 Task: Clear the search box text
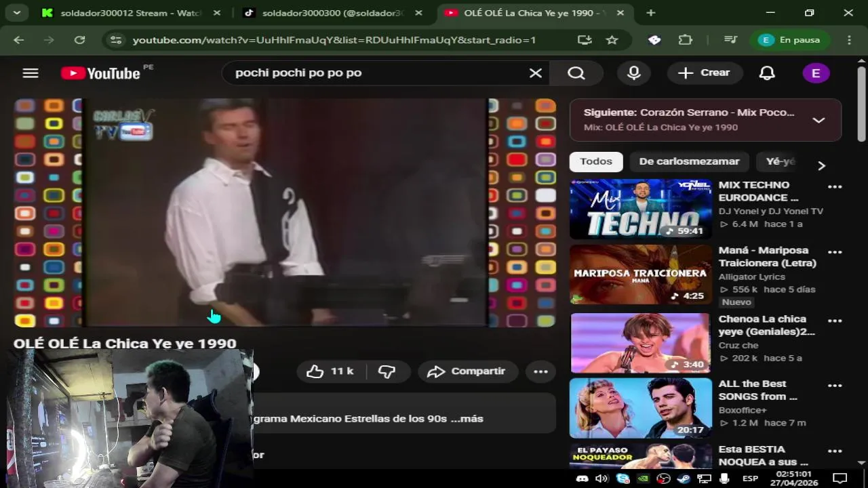[x=536, y=73]
